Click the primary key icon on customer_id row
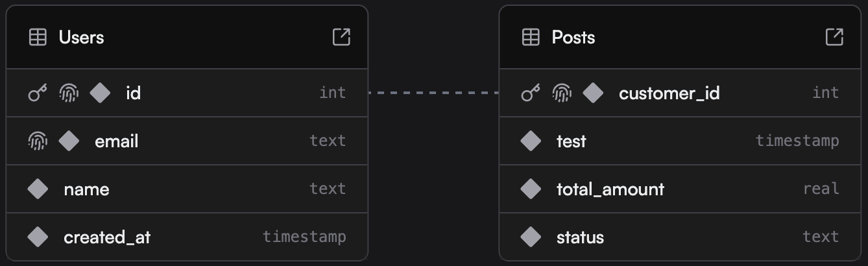868x266 pixels. 531,93
